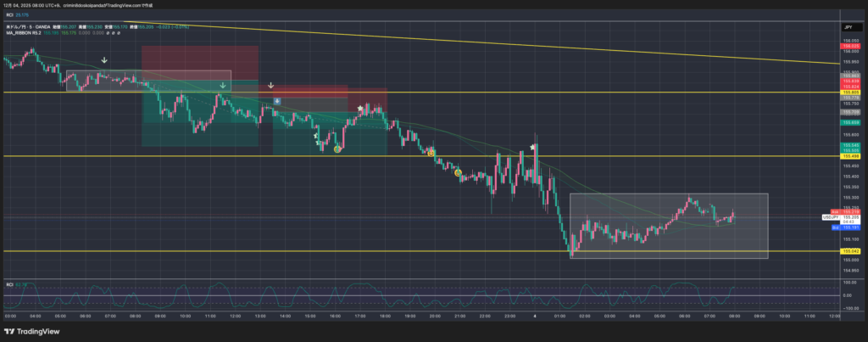Image resolution: width=868 pixels, height=342 pixels.
Task: Click the green 155.659 price label
Action: (x=851, y=123)
